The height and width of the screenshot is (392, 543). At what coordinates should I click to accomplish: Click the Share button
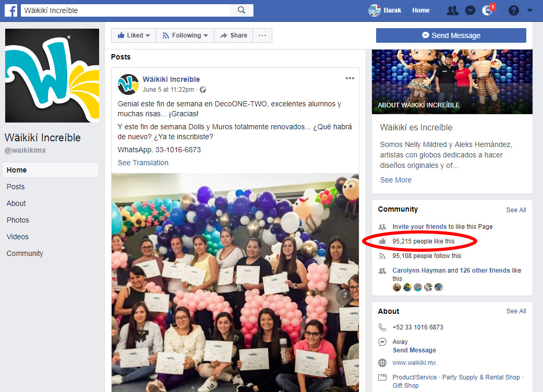pyautogui.click(x=233, y=35)
